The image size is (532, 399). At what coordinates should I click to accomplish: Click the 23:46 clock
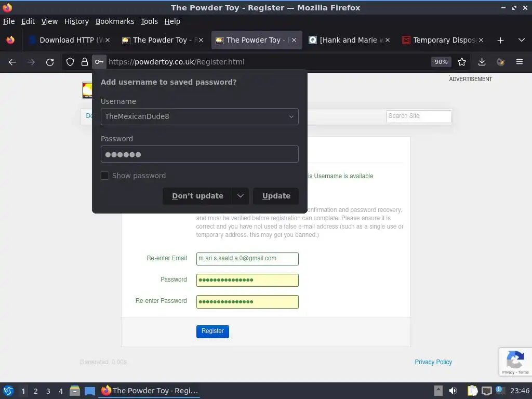[x=520, y=391]
